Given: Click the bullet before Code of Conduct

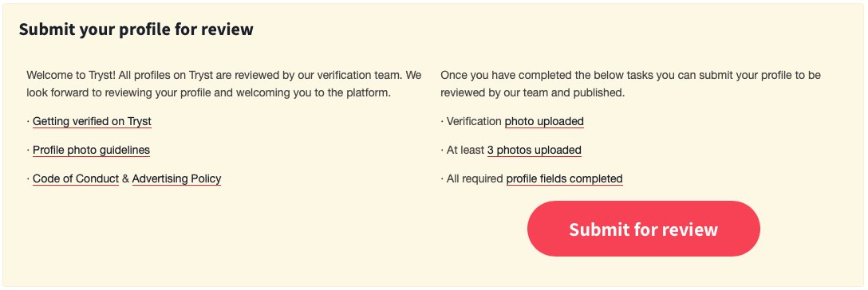Looking at the screenshot, I should coord(28,179).
